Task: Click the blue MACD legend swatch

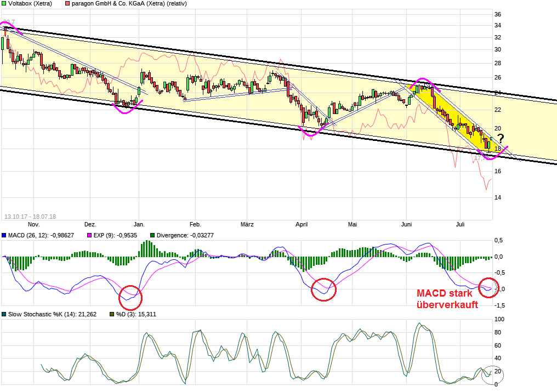Action: (x=4, y=235)
